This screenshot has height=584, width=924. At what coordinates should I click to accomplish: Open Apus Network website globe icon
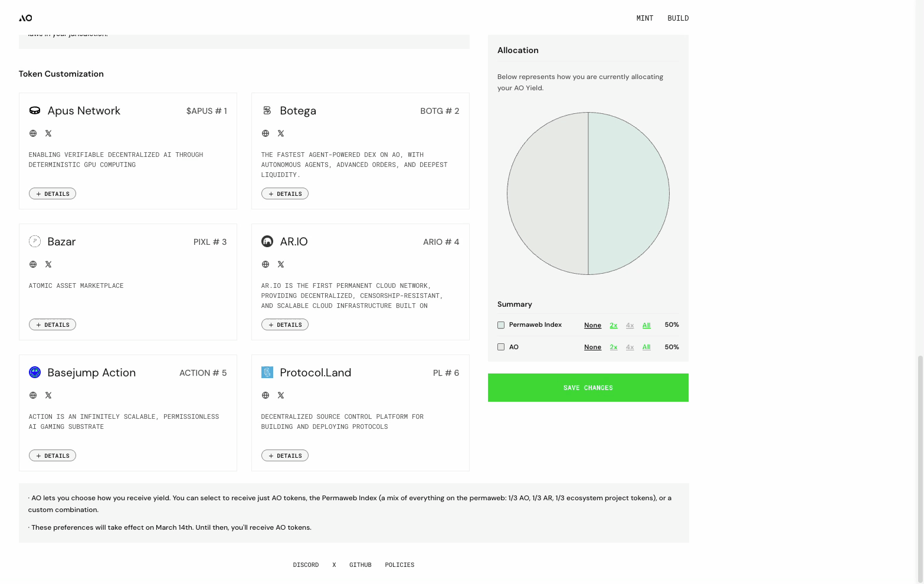[x=33, y=133]
